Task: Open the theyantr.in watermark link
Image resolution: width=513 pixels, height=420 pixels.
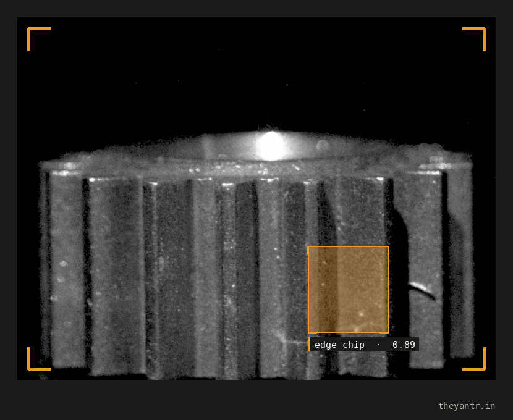Action: pos(467,406)
